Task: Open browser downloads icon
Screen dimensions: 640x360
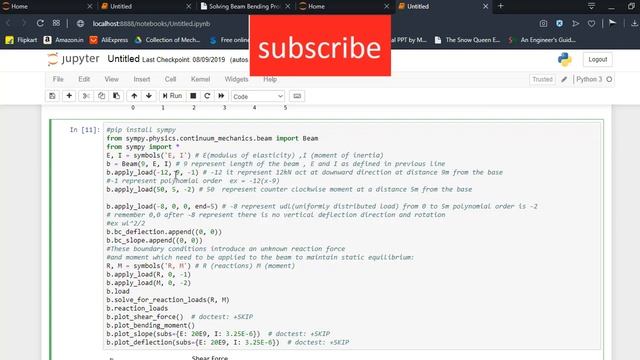Action: (x=634, y=24)
